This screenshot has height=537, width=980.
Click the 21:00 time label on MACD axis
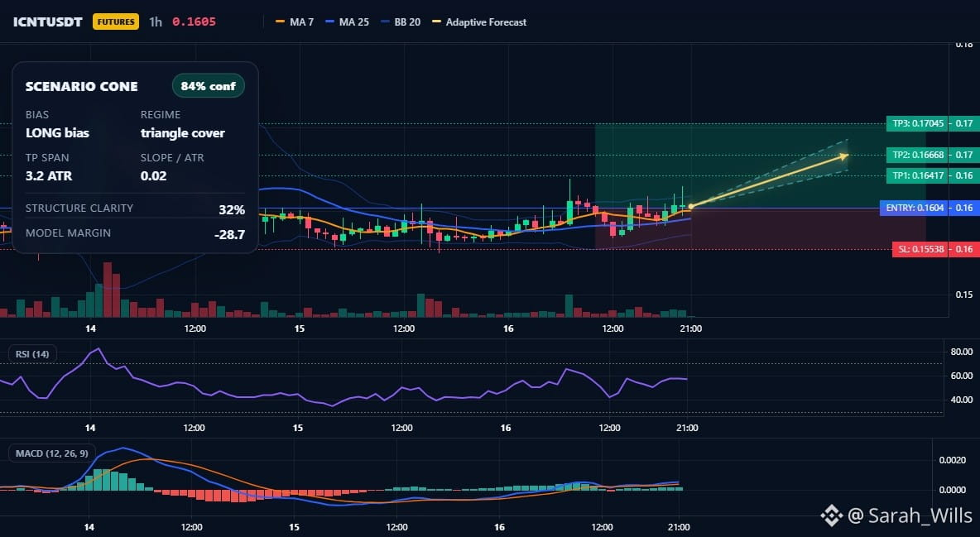click(679, 527)
